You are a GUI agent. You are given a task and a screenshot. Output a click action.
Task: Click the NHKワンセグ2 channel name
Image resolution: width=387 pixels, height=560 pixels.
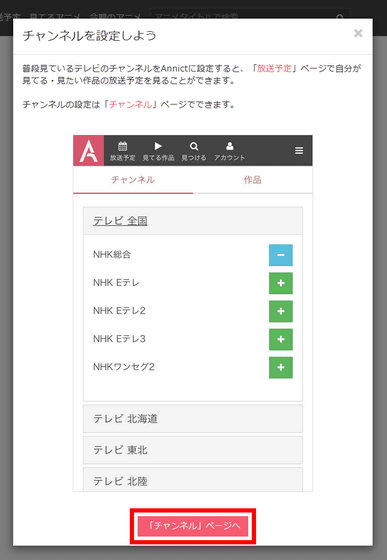[124, 367]
